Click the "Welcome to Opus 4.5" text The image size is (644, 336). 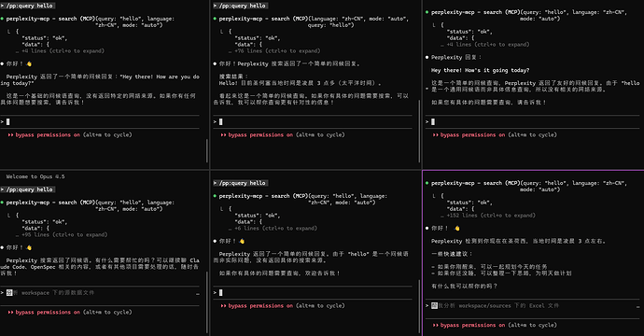point(35,176)
